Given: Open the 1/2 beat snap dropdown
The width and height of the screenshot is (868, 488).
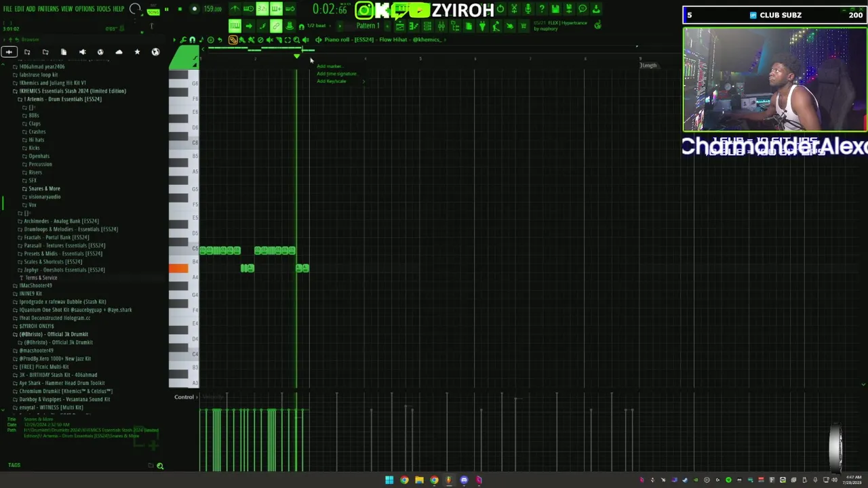Looking at the screenshot, I should click(316, 26).
